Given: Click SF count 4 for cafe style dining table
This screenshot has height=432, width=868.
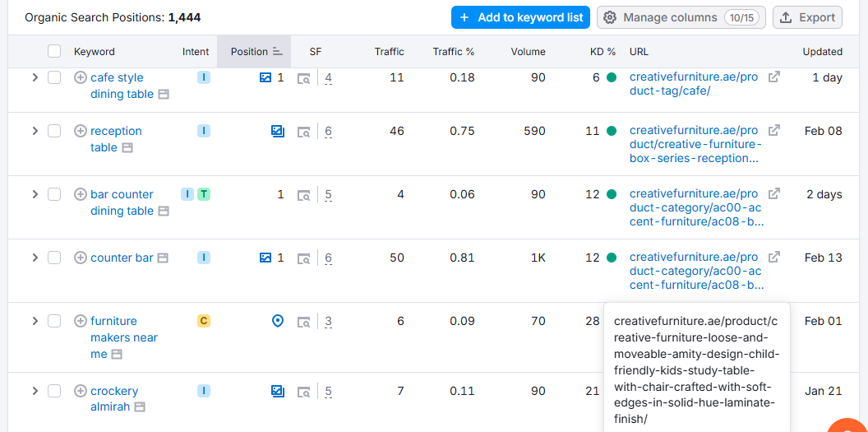Looking at the screenshot, I should tap(328, 78).
